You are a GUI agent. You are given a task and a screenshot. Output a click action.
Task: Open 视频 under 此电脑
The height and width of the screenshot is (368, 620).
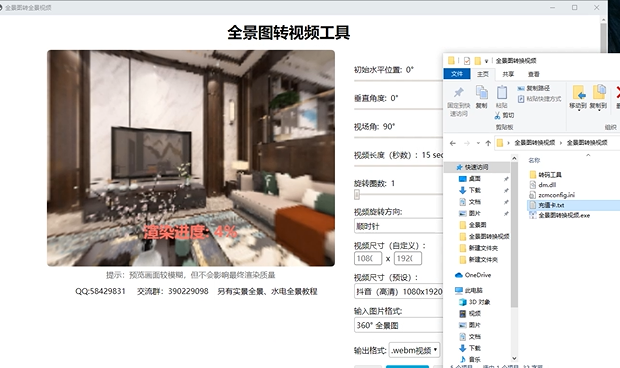[474, 313]
